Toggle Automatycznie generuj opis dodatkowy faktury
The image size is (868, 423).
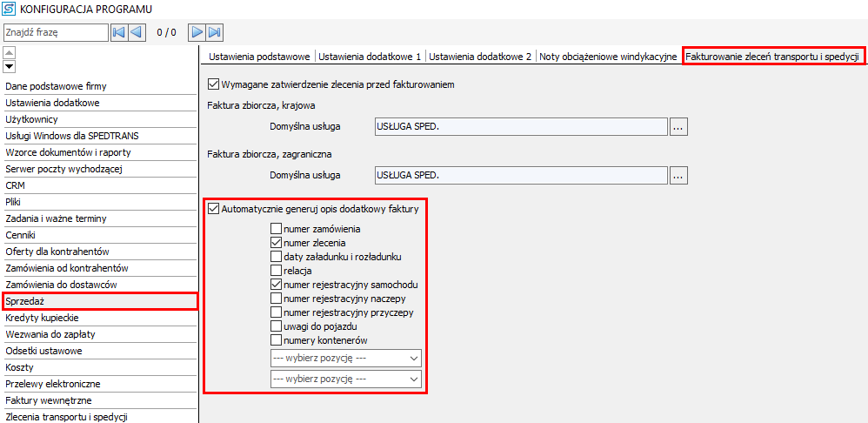(x=213, y=210)
